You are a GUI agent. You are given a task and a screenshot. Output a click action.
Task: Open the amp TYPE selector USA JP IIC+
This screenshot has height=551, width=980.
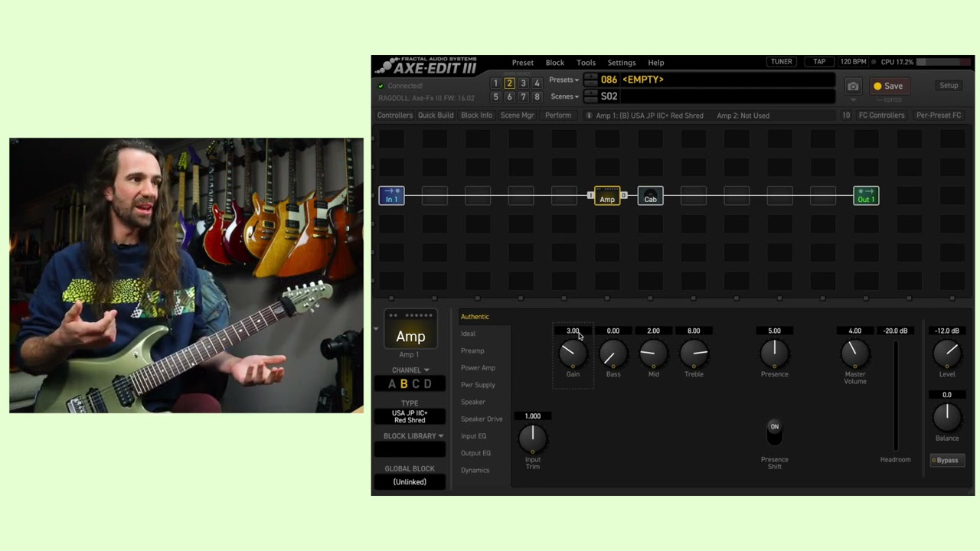(410, 416)
